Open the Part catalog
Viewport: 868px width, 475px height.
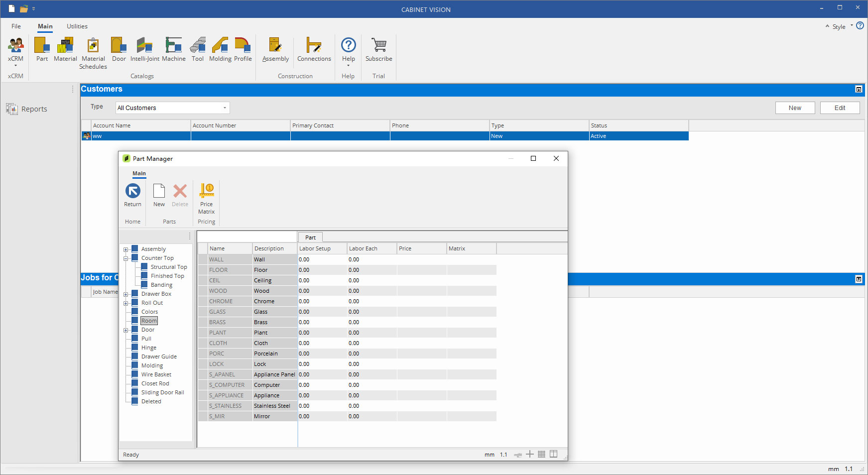pos(42,49)
